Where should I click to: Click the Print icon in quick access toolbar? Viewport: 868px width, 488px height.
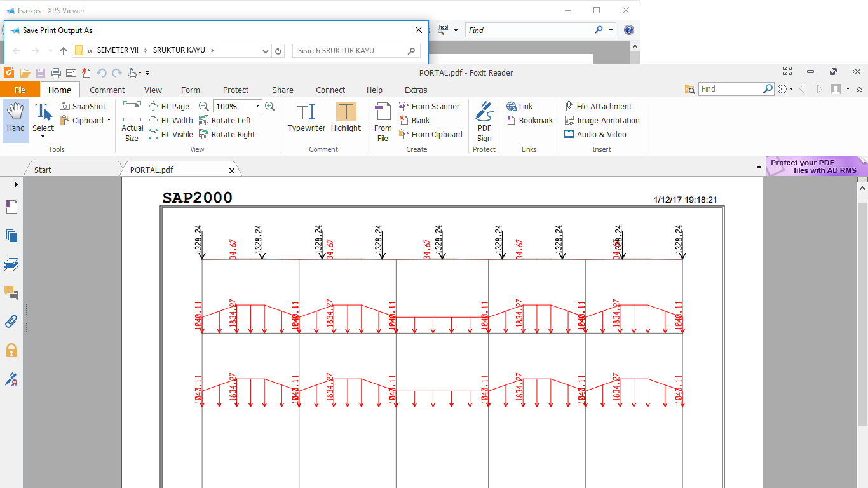click(56, 73)
